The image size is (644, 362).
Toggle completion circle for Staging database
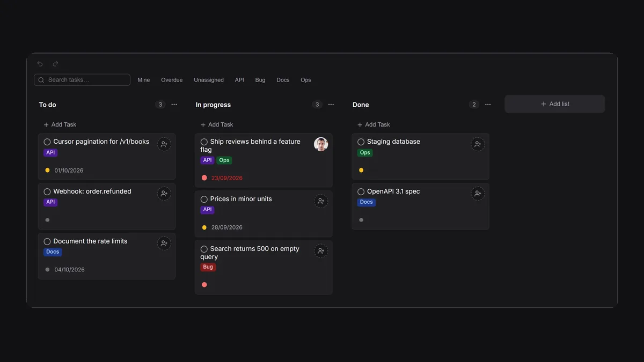361,142
